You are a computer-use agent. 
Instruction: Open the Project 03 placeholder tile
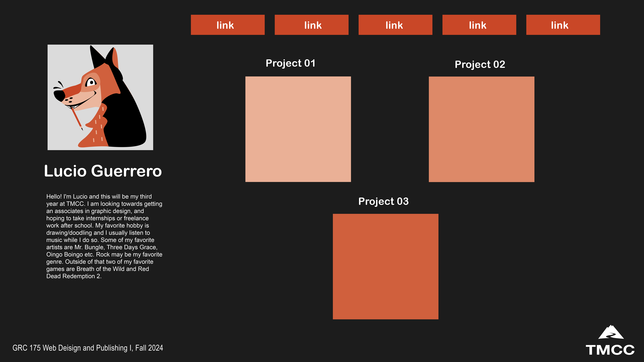point(386,267)
